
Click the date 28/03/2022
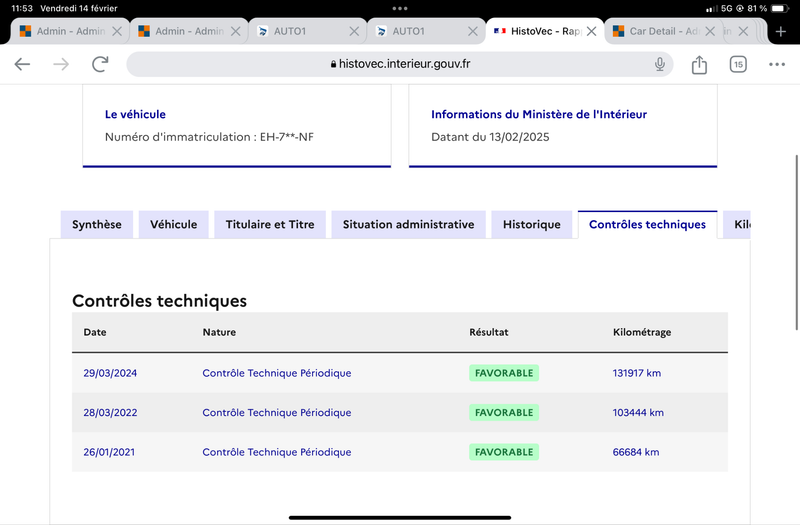(x=110, y=412)
